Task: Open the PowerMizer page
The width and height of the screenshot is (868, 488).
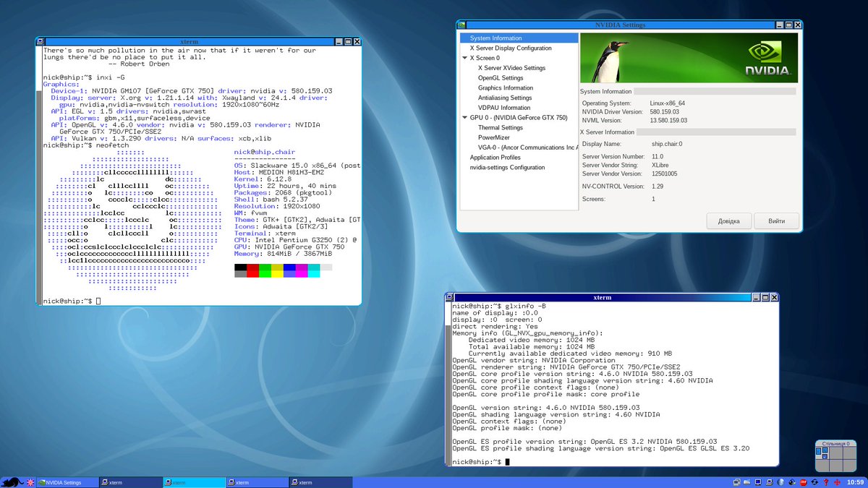Action: point(493,137)
